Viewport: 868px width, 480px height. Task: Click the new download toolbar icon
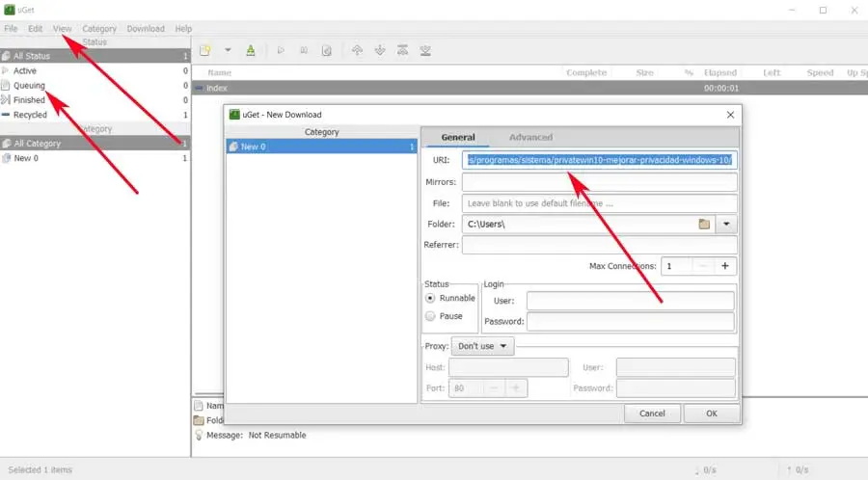204,50
